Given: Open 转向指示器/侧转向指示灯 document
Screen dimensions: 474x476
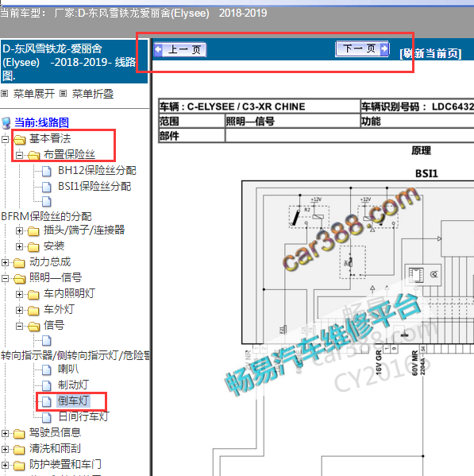Looking at the screenshot, I should pyautogui.click(x=75, y=355).
